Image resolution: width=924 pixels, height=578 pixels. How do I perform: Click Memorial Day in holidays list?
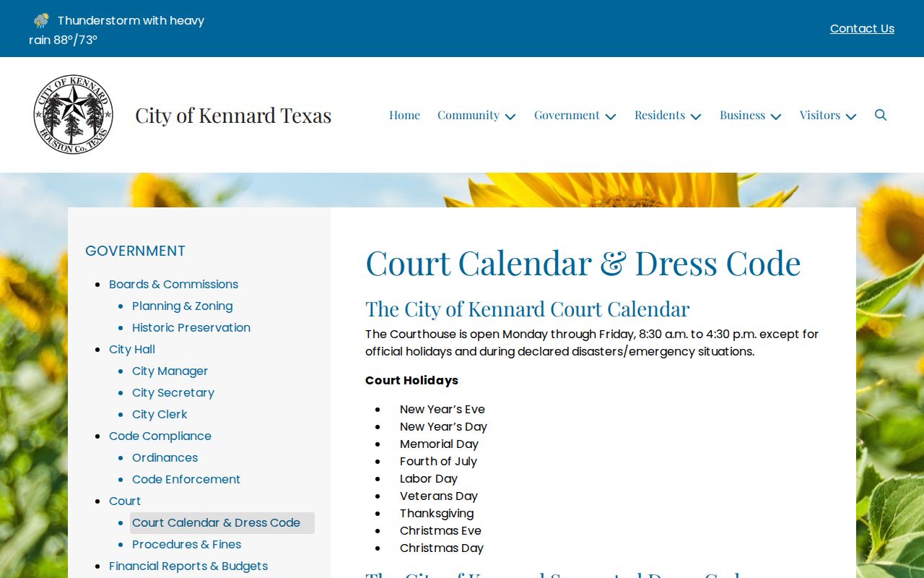coord(439,444)
